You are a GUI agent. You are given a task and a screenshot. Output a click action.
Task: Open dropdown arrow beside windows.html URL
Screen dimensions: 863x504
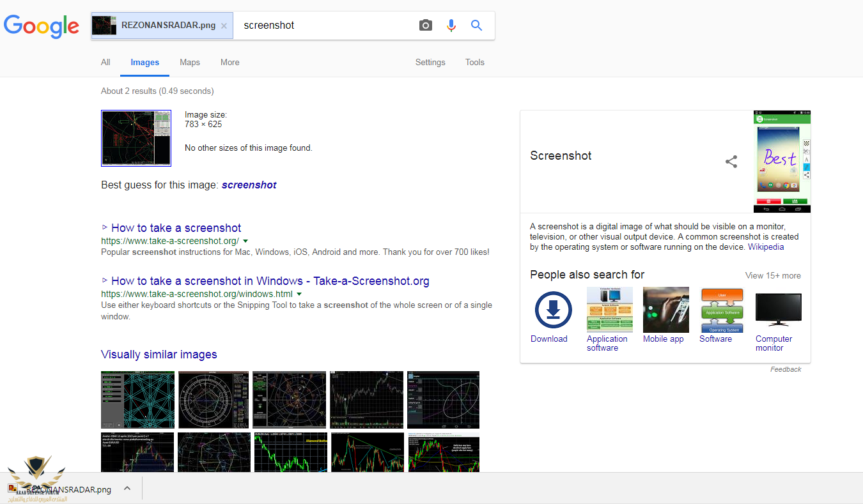click(299, 294)
